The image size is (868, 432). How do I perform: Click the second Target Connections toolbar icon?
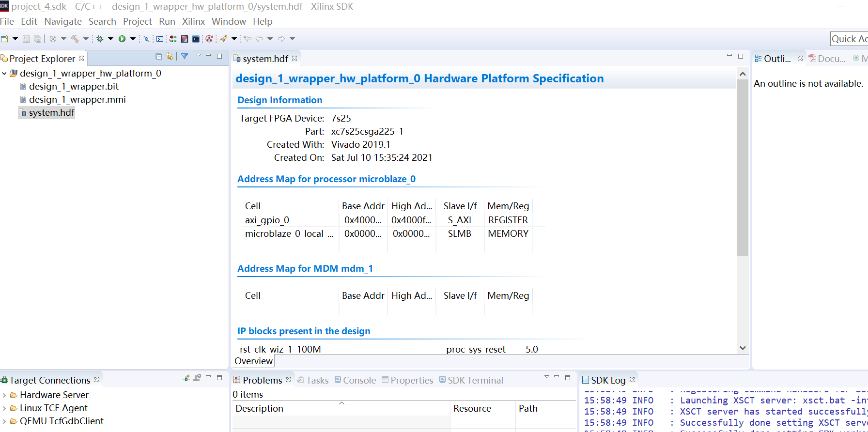(x=197, y=378)
